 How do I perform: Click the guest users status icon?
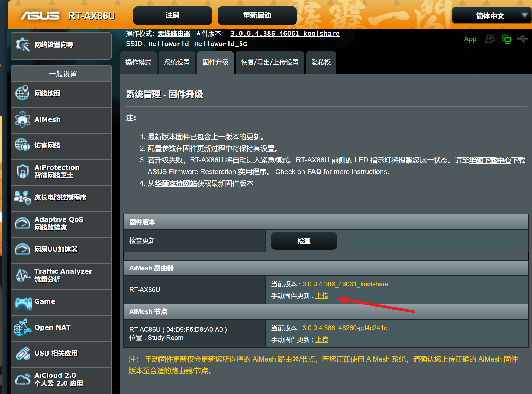click(490, 39)
